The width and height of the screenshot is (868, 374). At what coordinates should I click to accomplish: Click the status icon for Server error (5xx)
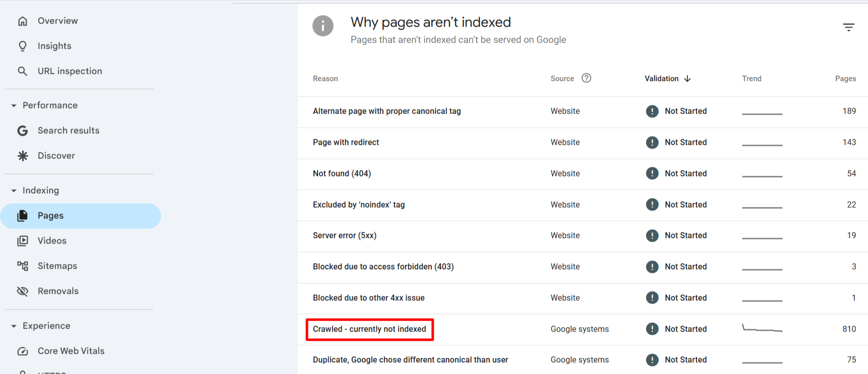(652, 236)
